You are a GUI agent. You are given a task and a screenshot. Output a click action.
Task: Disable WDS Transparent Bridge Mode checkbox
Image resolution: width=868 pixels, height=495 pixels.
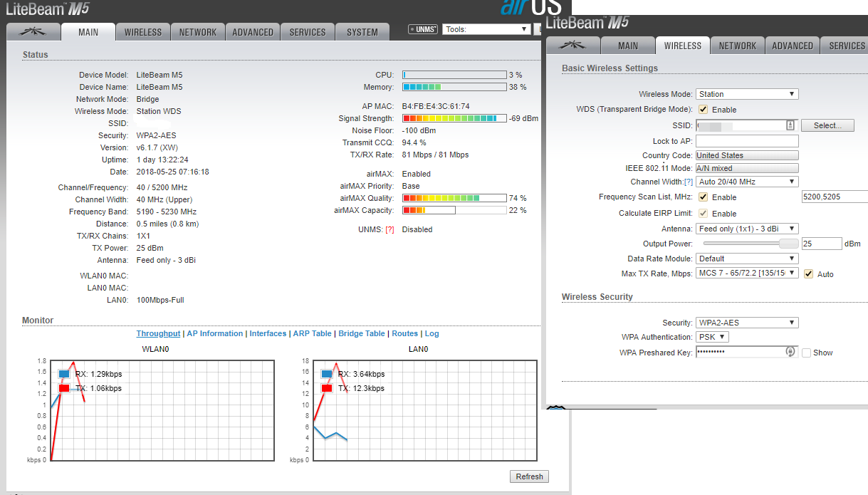click(703, 110)
